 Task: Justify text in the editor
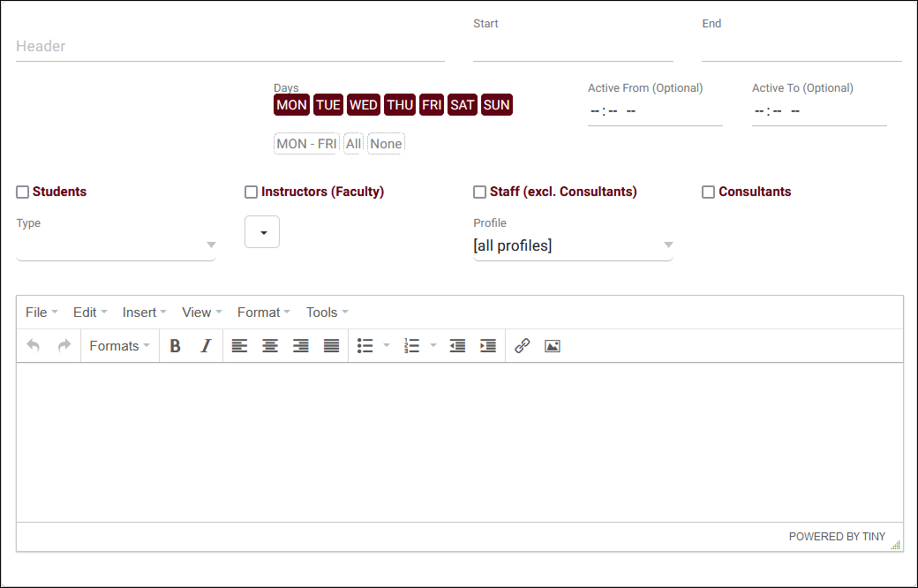pos(331,346)
